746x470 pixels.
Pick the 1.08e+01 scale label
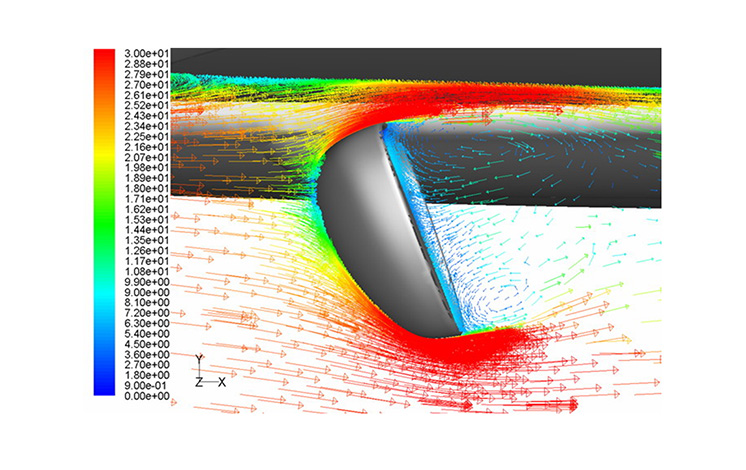147,272
